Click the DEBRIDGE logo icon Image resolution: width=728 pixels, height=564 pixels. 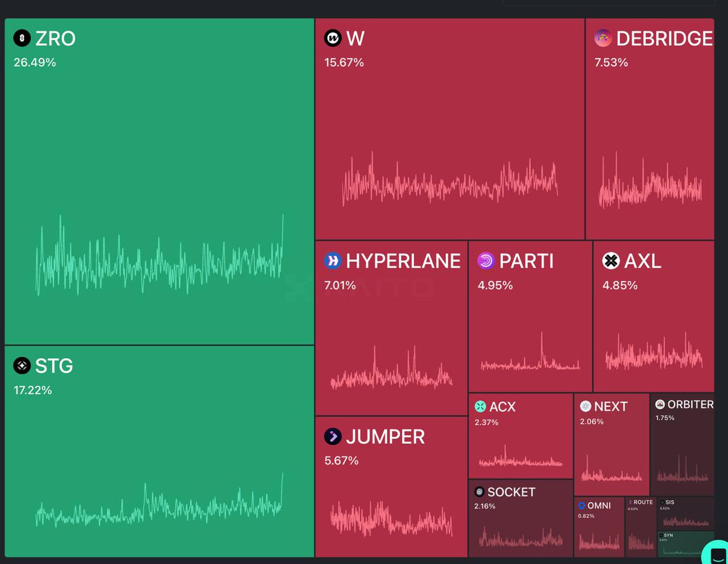603,38
